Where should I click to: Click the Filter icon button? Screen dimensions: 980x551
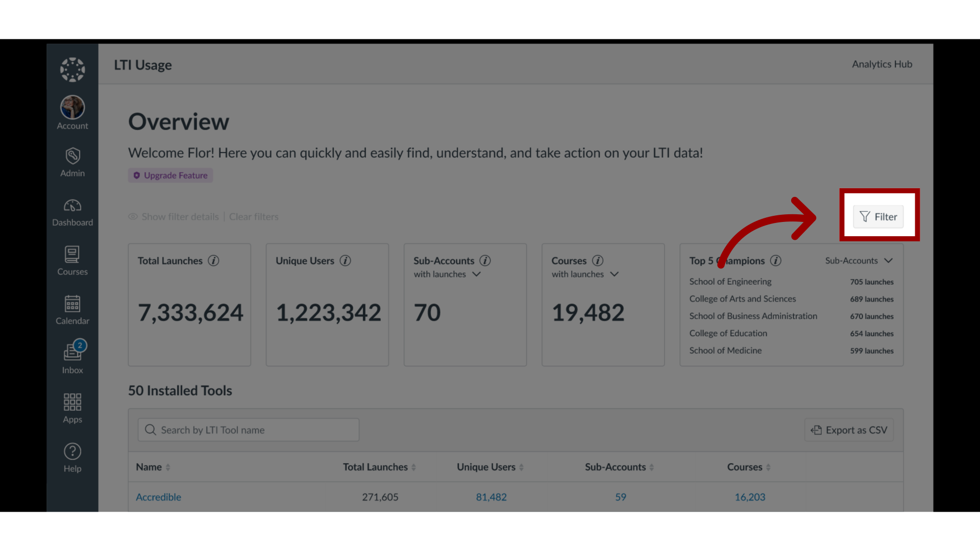point(878,216)
